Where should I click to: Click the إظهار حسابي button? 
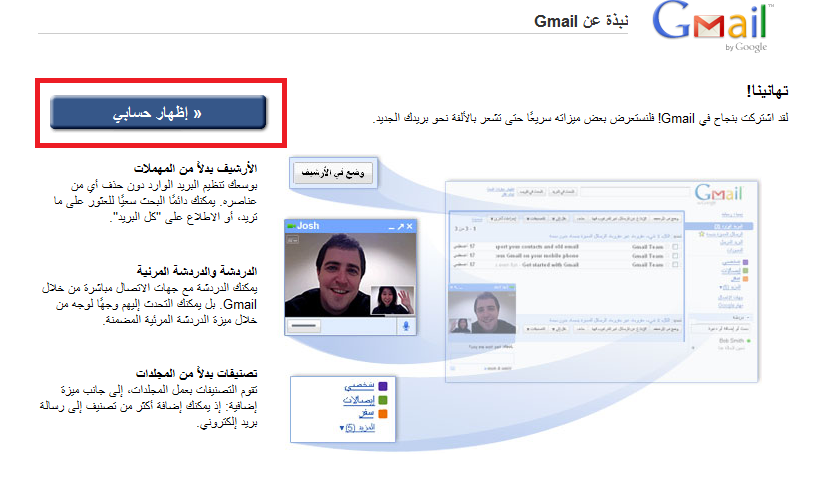158,113
